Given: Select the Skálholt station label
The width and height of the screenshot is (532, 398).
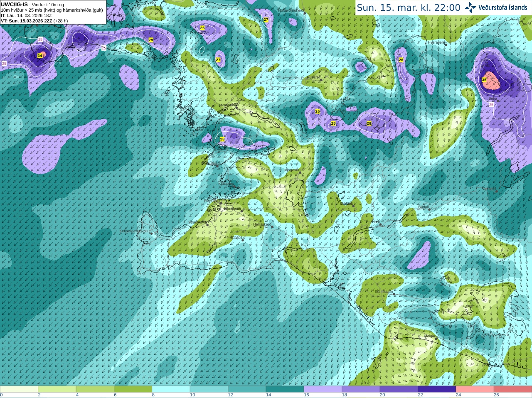Looking at the screenshot, I should click(x=346, y=204).
